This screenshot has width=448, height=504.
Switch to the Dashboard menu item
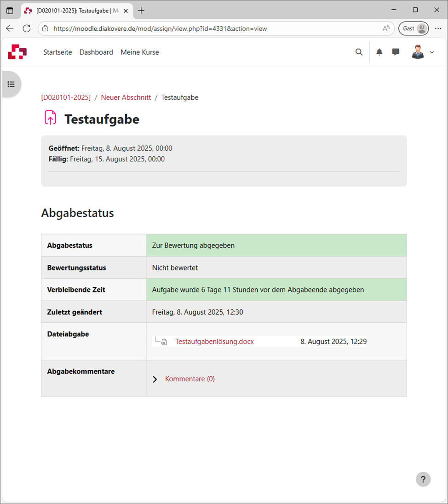pos(96,52)
